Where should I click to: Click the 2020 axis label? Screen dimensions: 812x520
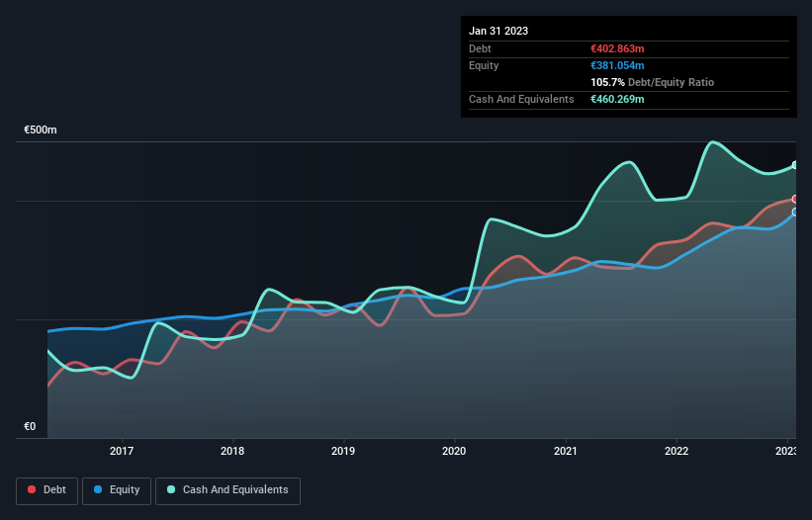coord(454,451)
